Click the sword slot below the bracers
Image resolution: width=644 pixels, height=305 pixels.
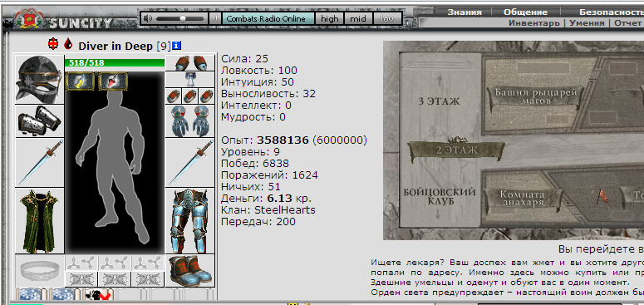[x=39, y=163]
